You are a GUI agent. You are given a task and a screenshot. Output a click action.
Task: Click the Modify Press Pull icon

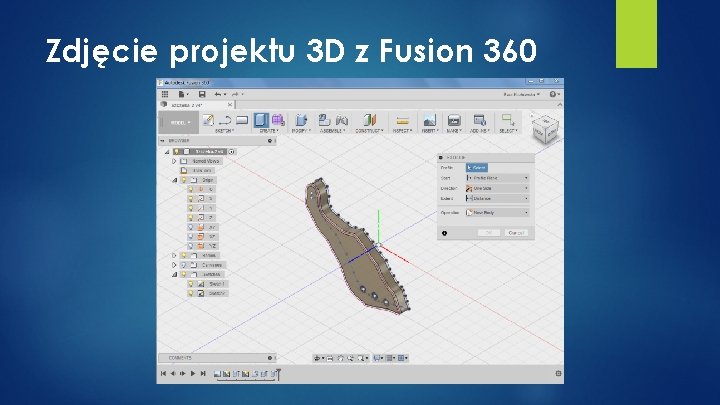[301, 120]
